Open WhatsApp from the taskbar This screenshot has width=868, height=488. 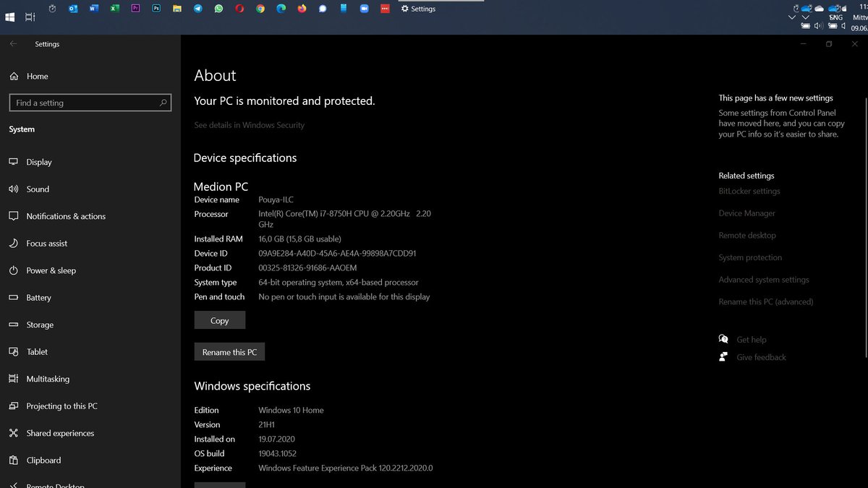[x=218, y=9]
